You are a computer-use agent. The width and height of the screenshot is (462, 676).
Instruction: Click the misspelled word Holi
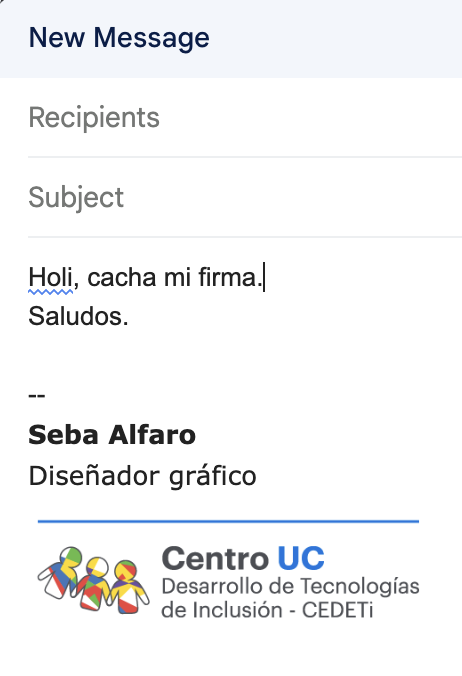point(50,277)
